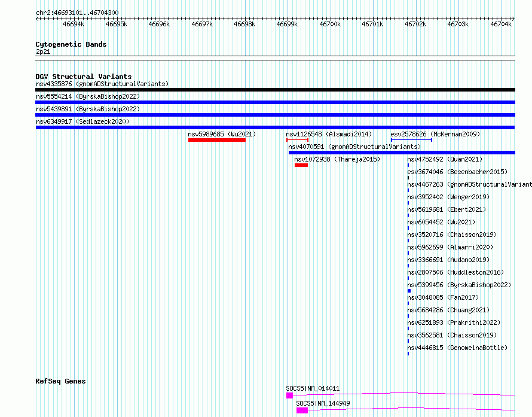Open SOCS5|NM_014011 gene label
Image resolution: width=532 pixels, height=417 pixels.
pos(313,388)
